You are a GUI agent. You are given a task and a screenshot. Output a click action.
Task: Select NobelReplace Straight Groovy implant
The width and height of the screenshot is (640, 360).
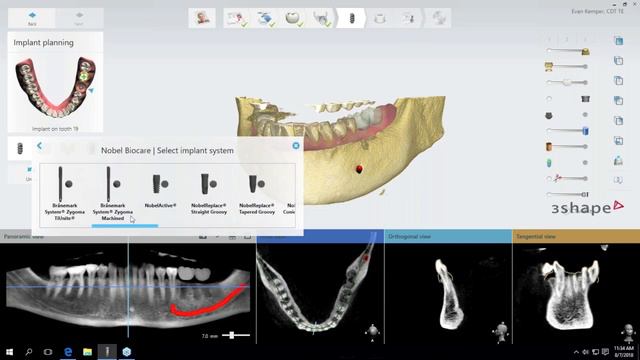(x=209, y=193)
